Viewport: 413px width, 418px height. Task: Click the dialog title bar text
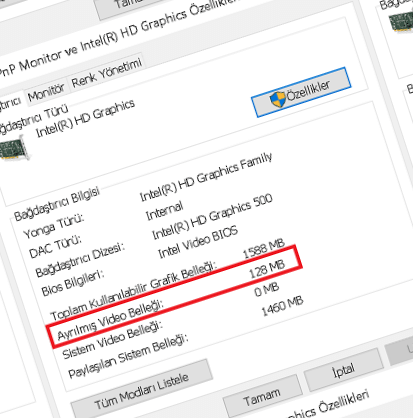pos(120,35)
